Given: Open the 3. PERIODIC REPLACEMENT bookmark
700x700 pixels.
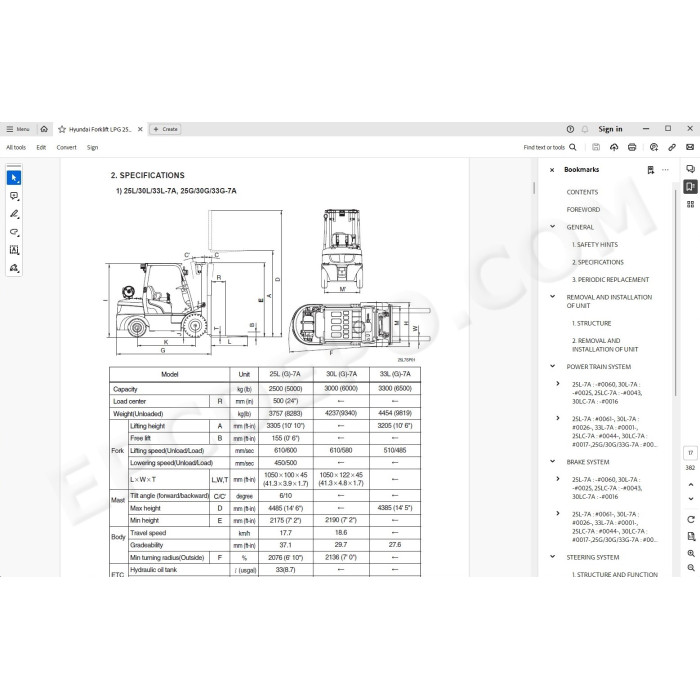Looking at the screenshot, I should (x=610, y=279).
